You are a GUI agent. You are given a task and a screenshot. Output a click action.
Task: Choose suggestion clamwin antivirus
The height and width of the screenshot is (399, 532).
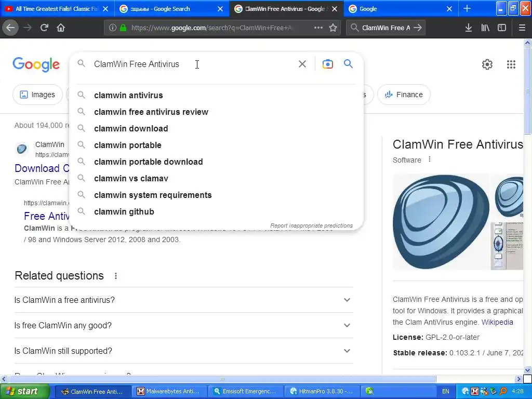pyautogui.click(x=216, y=96)
